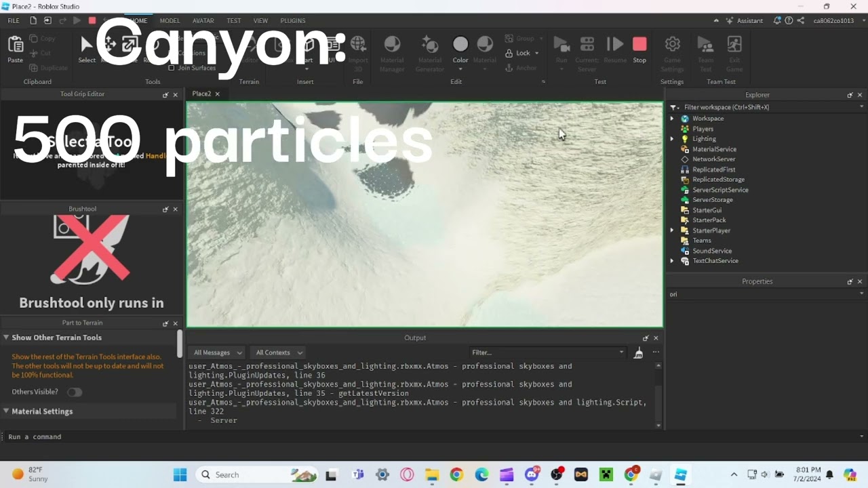The width and height of the screenshot is (868, 488).
Task: Expand the Workspace tree node
Action: click(672, 119)
